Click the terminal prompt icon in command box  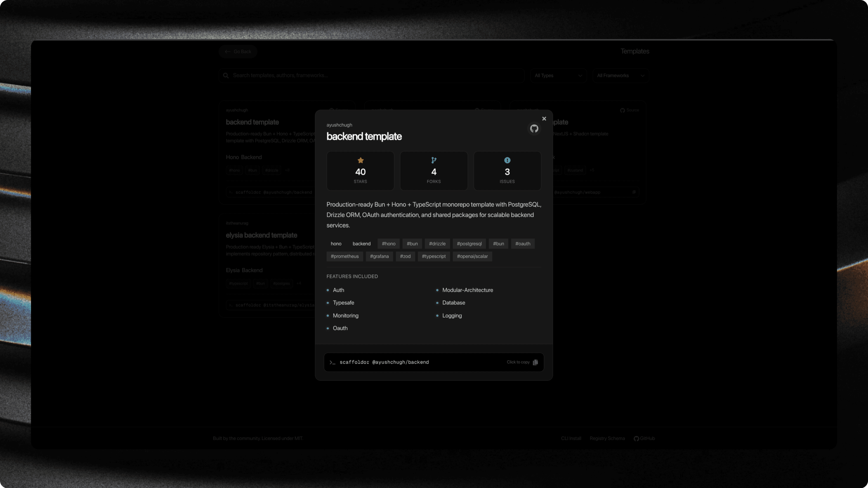tap(332, 362)
